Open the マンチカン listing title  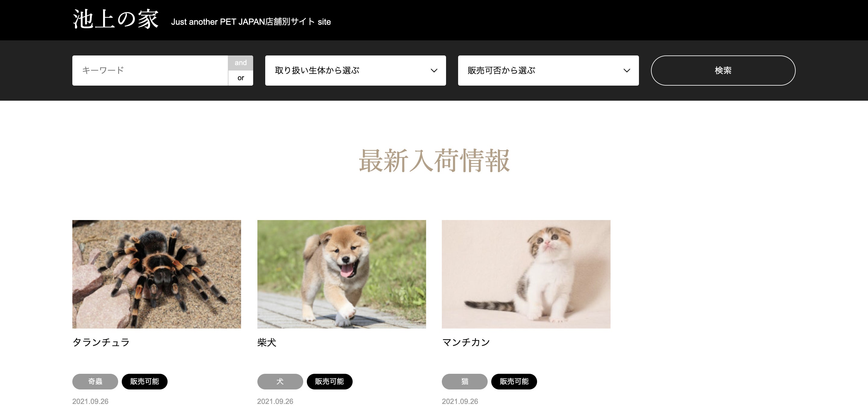point(466,342)
